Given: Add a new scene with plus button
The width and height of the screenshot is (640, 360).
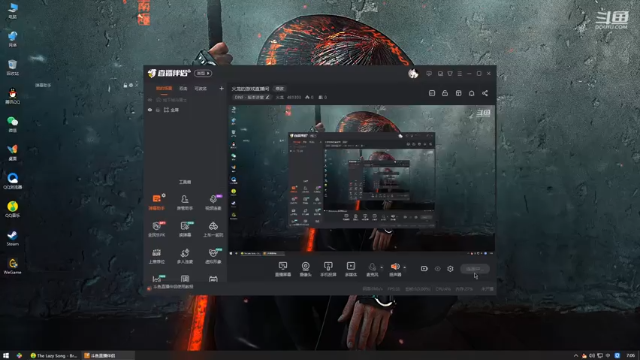Looking at the screenshot, I should click(x=221, y=89).
